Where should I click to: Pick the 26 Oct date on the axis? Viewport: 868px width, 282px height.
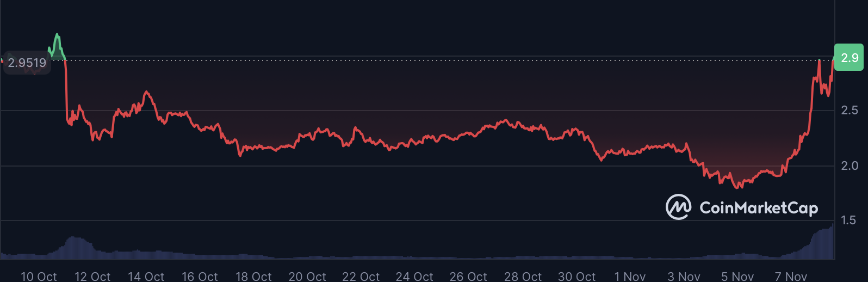pos(468,277)
